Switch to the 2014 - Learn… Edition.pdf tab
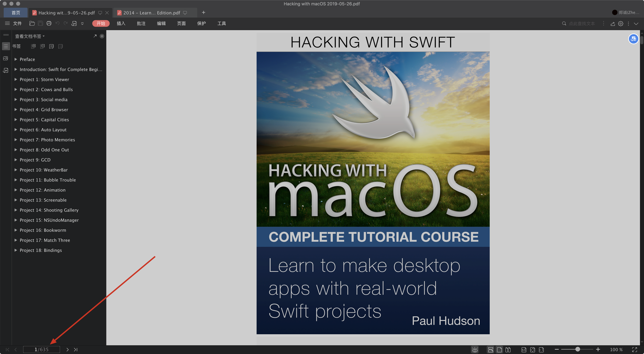 [152, 13]
